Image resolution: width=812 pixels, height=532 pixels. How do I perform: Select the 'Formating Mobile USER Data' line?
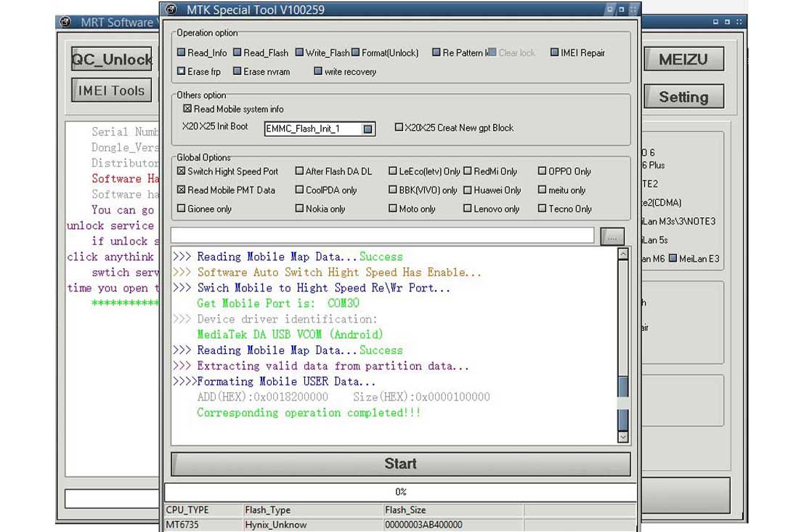[x=275, y=382]
